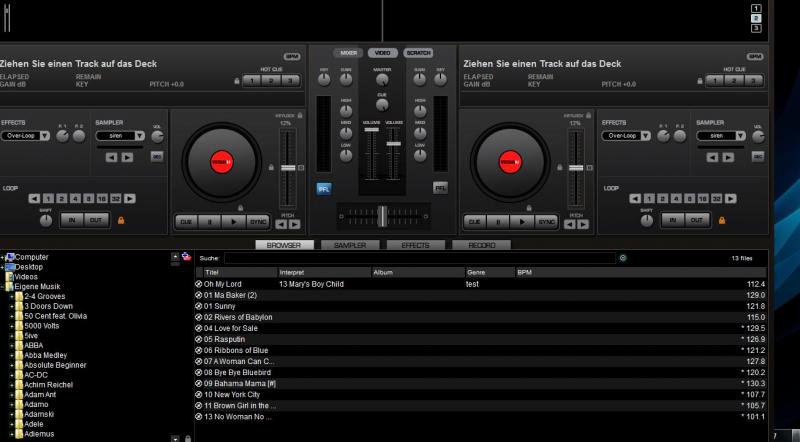Click the Suche search input field
800x442 pixels.
click(418, 258)
